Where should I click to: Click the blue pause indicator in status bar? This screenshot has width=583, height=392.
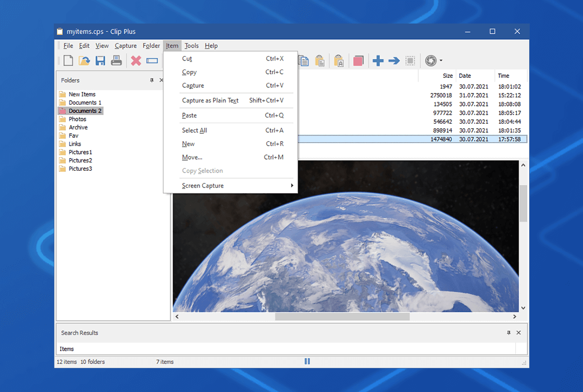point(307,361)
